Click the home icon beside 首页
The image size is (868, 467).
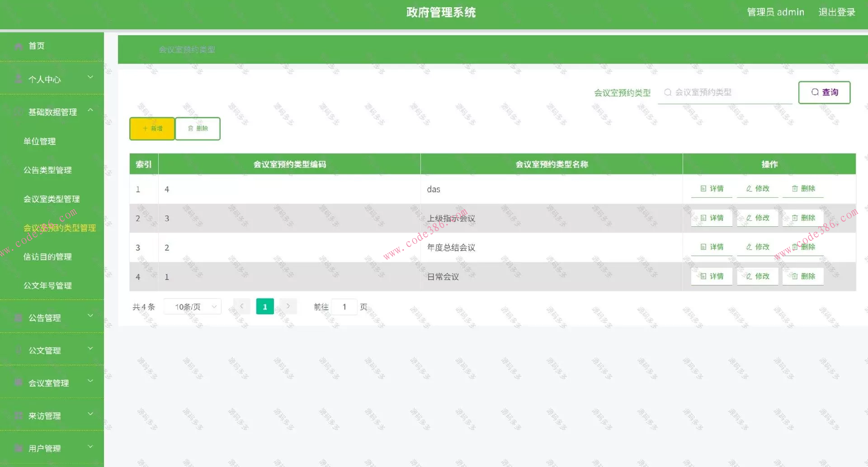pyautogui.click(x=18, y=46)
